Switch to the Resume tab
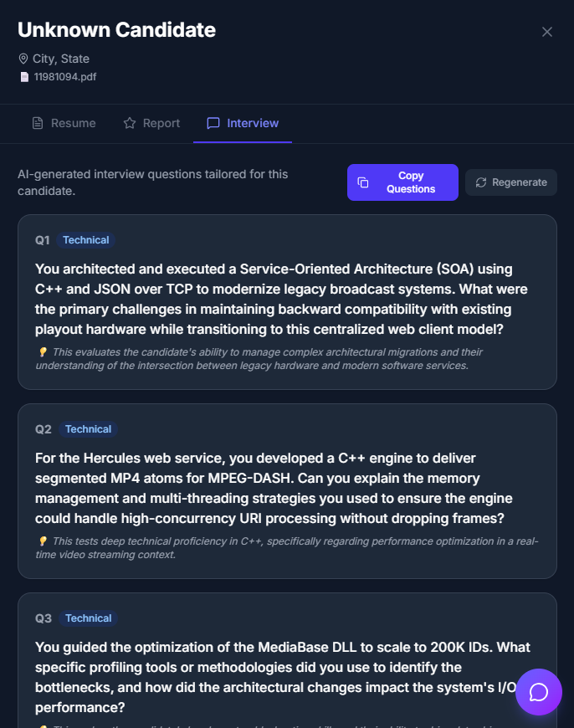 point(64,123)
